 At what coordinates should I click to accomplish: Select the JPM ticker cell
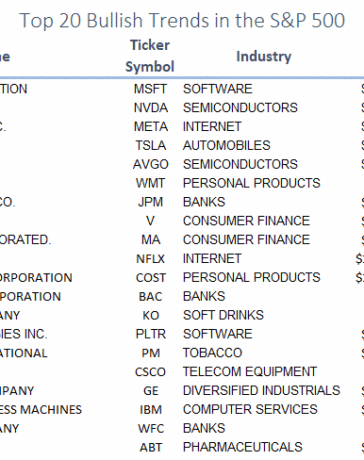tap(150, 202)
